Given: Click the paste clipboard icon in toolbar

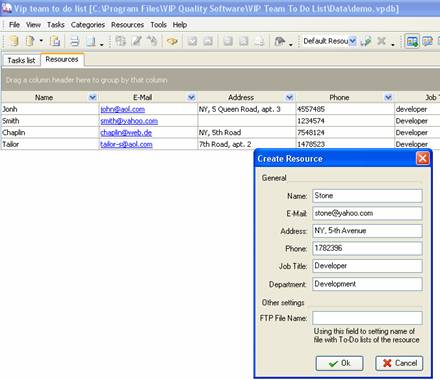Looking at the screenshot, I should pos(55,41).
